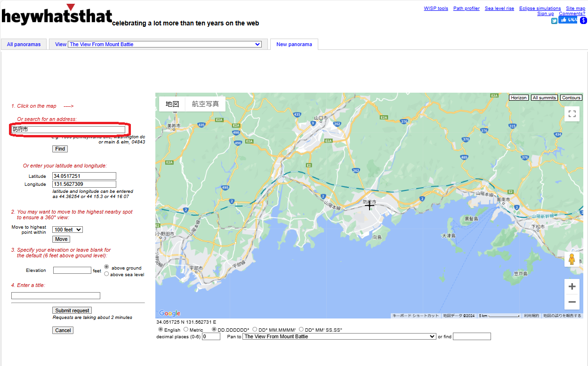Click the Submit request button
This screenshot has width=588, height=366.
click(x=72, y=310)
